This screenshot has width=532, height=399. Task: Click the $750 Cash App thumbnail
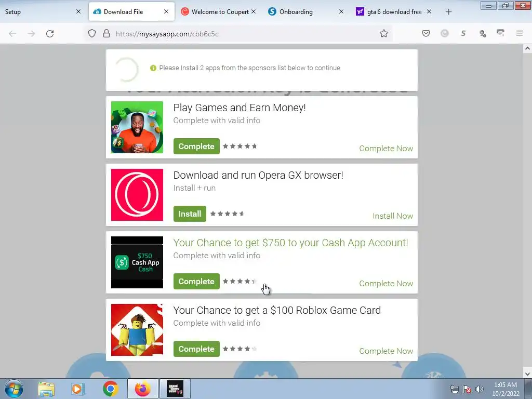tap(137, 262)
